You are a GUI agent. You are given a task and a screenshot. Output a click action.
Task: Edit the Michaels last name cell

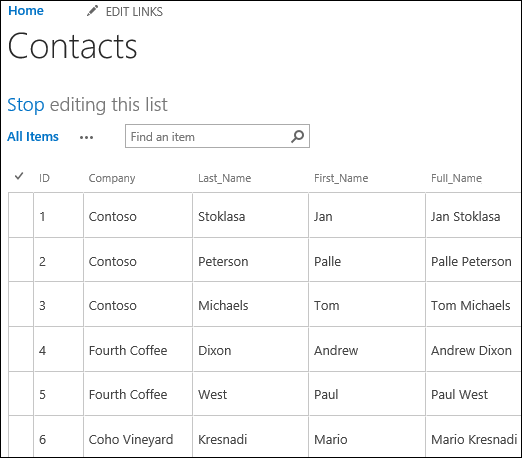(x=251, y=305)
